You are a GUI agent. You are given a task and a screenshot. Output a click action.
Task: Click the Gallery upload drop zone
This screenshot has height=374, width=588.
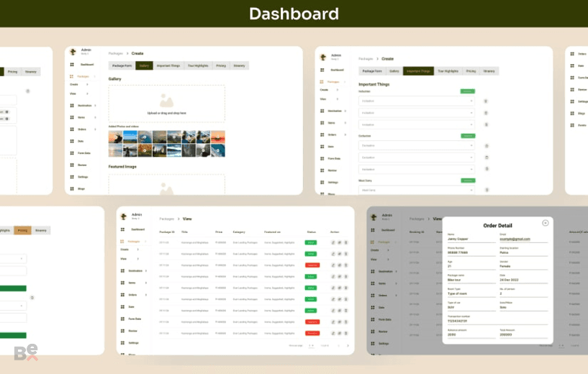167,104
